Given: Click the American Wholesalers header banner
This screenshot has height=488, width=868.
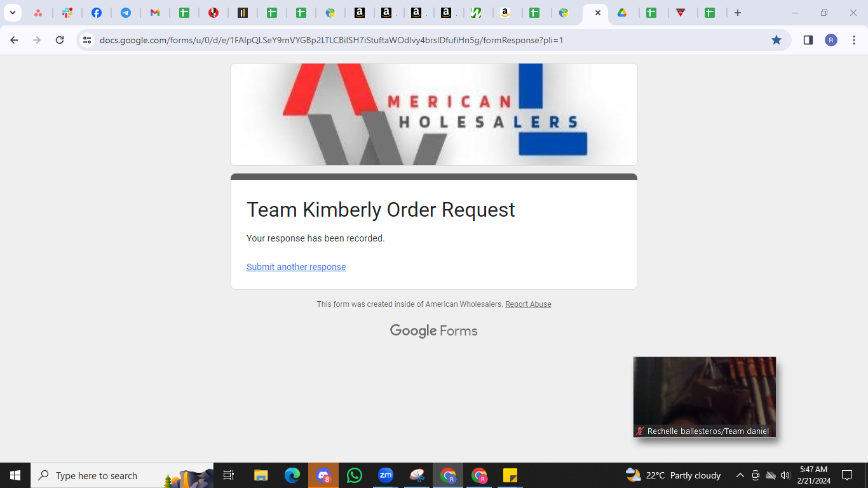Looking at the screenshot, I should point(434,114).
